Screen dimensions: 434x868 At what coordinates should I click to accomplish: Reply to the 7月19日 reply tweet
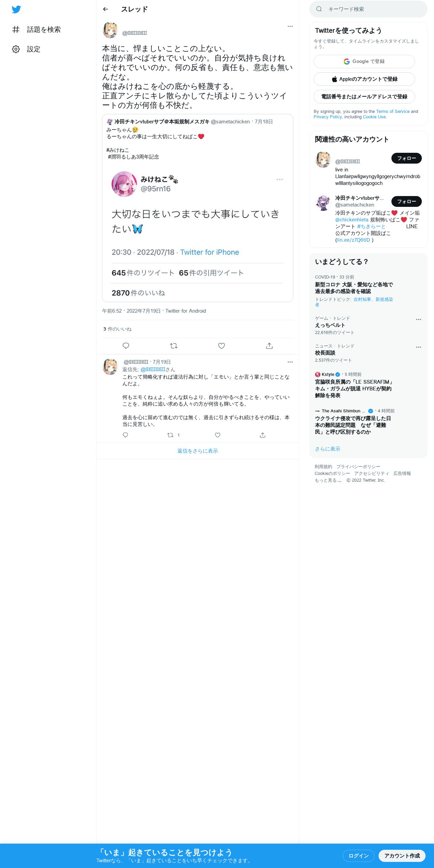(125, 435)
